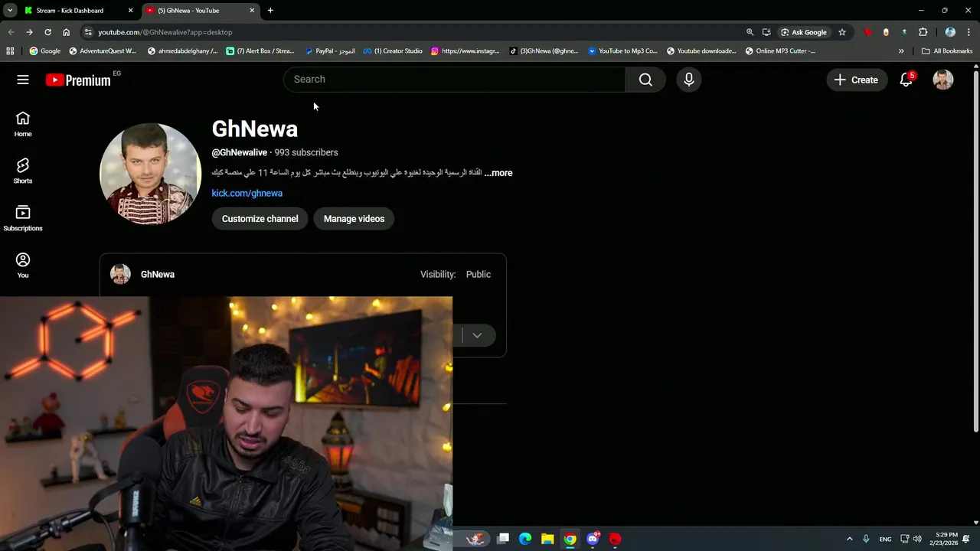Image resolution: width=980 pixels, height=551 pixels.
Task: Open the YouTube account avatar menu
Action: click(x=943, y=80)
